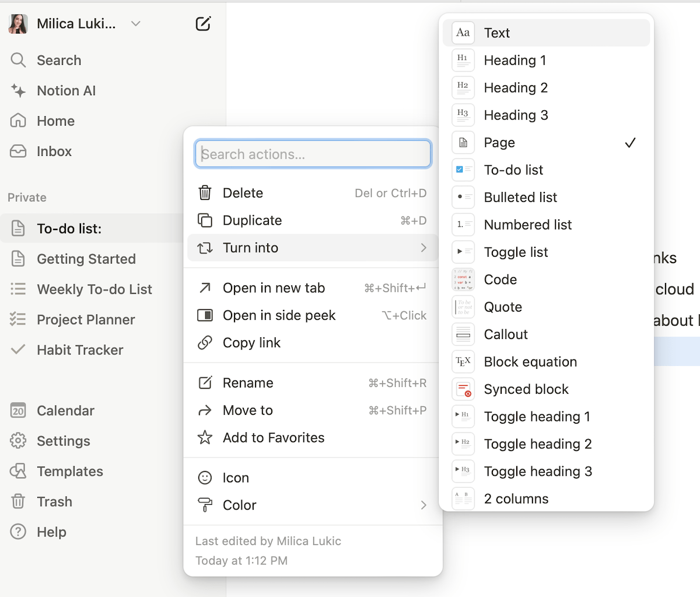Select the To-do list block type icon
700x597 pixels.
(463, 170)
